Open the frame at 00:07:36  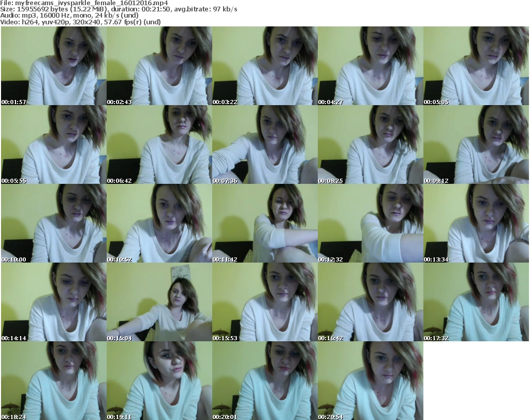coord(265,144)
